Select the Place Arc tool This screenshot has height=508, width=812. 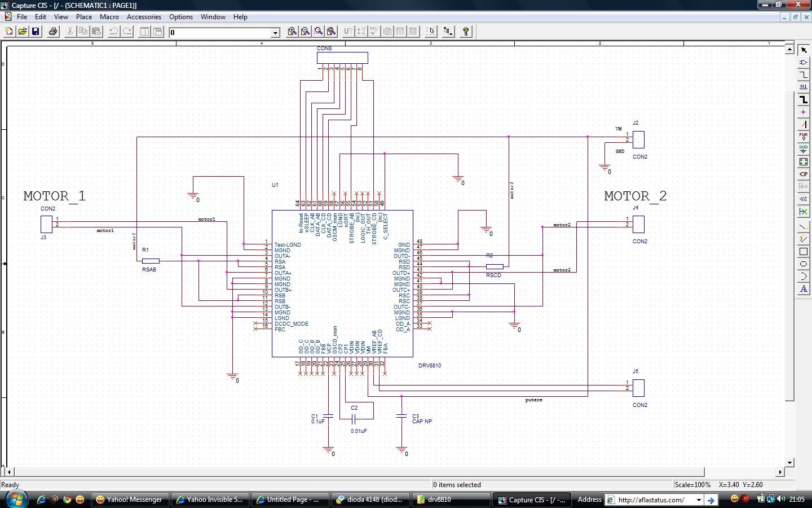pyautogui.click(x=804, y=277)
